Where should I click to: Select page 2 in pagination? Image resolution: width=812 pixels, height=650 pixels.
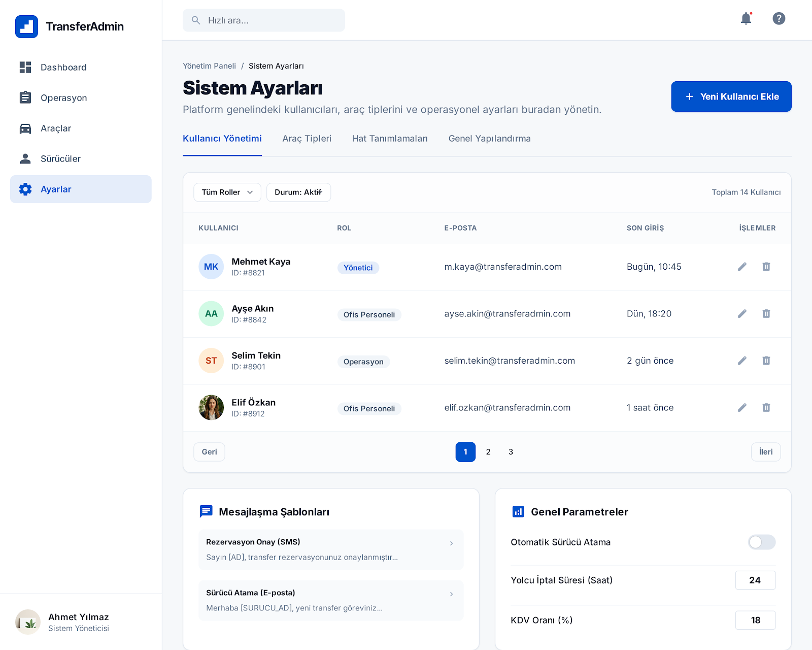tap(488, 452)
